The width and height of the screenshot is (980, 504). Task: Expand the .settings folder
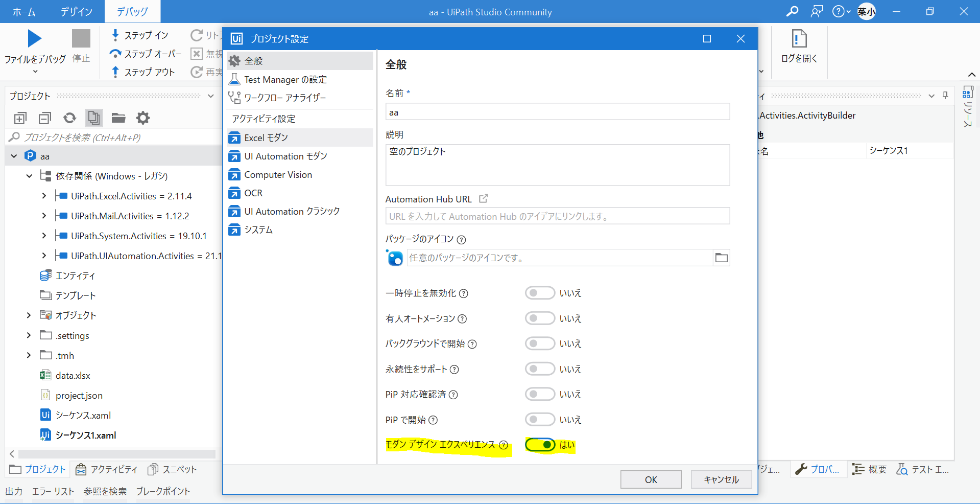29,335
